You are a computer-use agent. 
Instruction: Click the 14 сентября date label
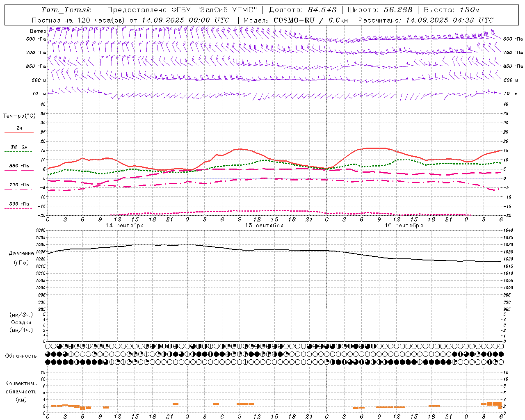[125, 226]
